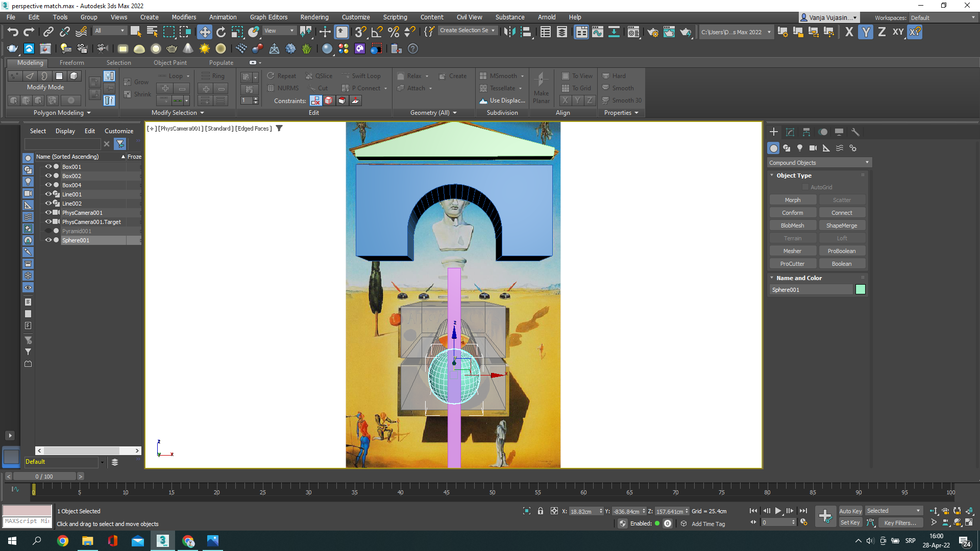
Task: Enable the AutoGrid checkbox
Action: pyautogui.click(x=805, y=187)
